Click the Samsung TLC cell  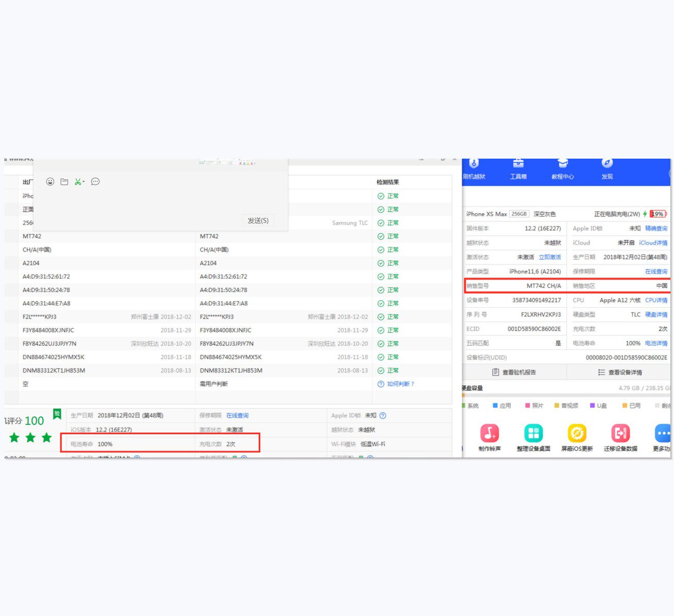point(350,223)
